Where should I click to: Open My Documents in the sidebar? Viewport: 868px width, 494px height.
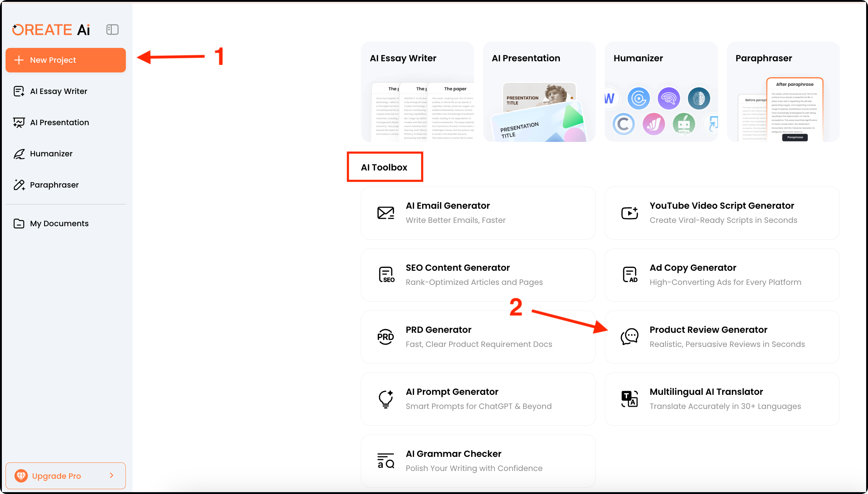[x=66, y=224]
